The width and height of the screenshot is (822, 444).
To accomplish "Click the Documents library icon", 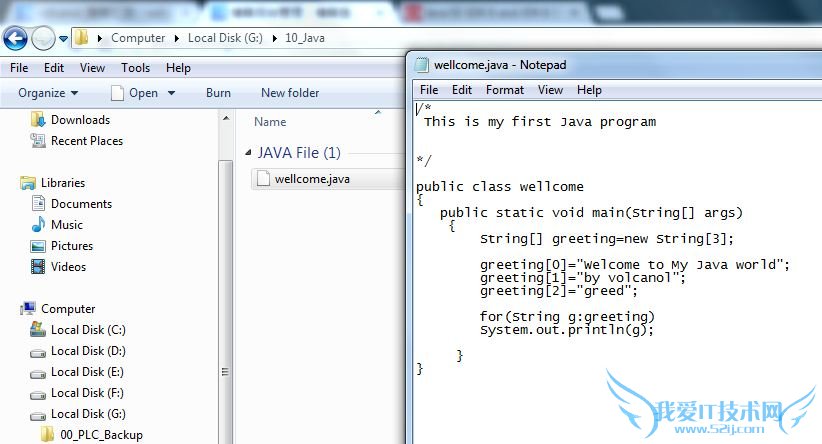I will 38,203.
